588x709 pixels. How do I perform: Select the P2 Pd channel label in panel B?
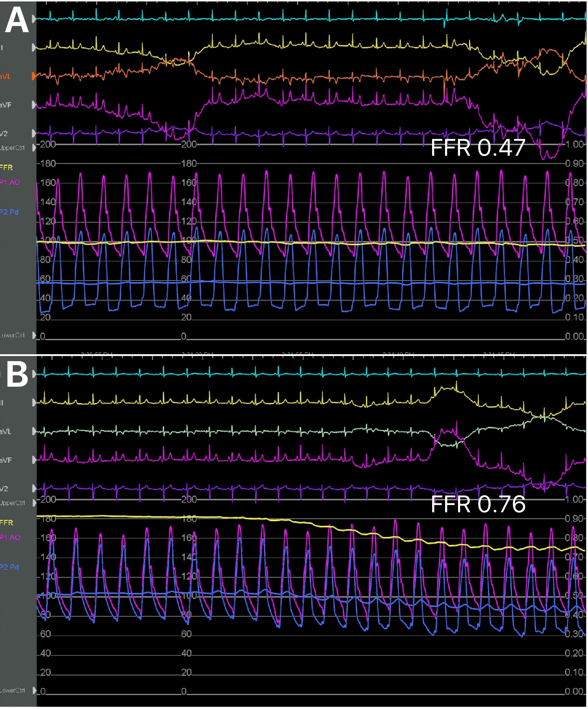tap(9, 567)
